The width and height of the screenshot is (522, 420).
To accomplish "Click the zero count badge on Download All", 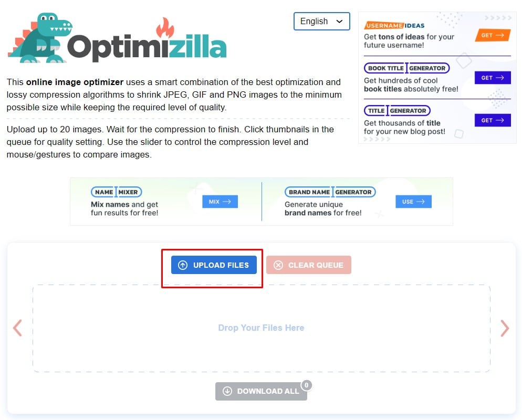I will click(x=306, y=385).
